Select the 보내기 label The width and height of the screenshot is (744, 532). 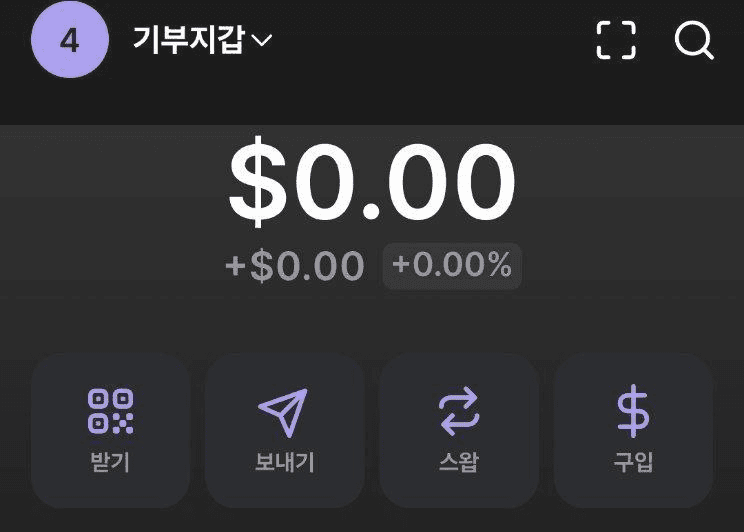(284, 462)
